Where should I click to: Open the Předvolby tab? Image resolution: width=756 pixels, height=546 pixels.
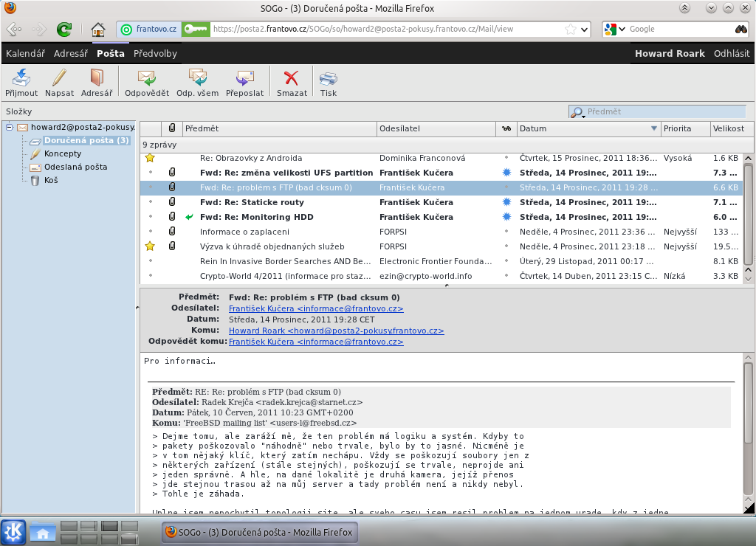point(155,54)
